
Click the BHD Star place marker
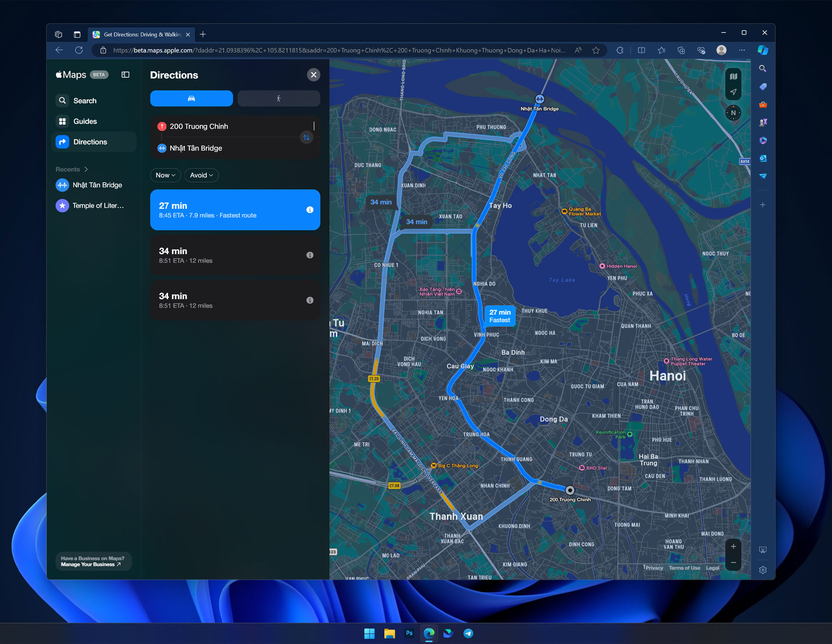tap(582, 468)
